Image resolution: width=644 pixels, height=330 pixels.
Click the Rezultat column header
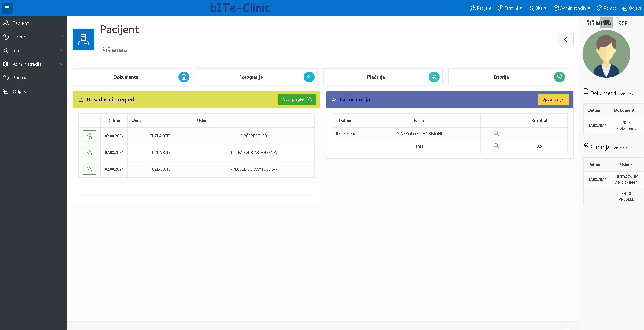click(x=539, y=121)
